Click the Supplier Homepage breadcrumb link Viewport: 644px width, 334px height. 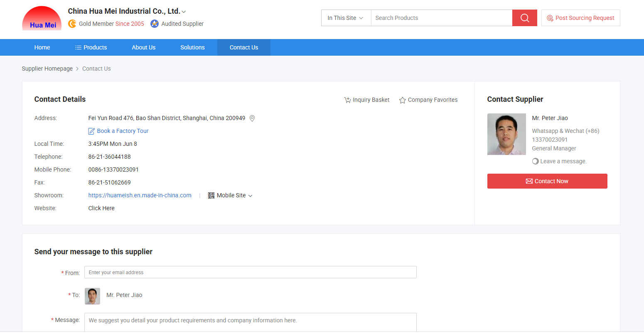pos(47,69)
